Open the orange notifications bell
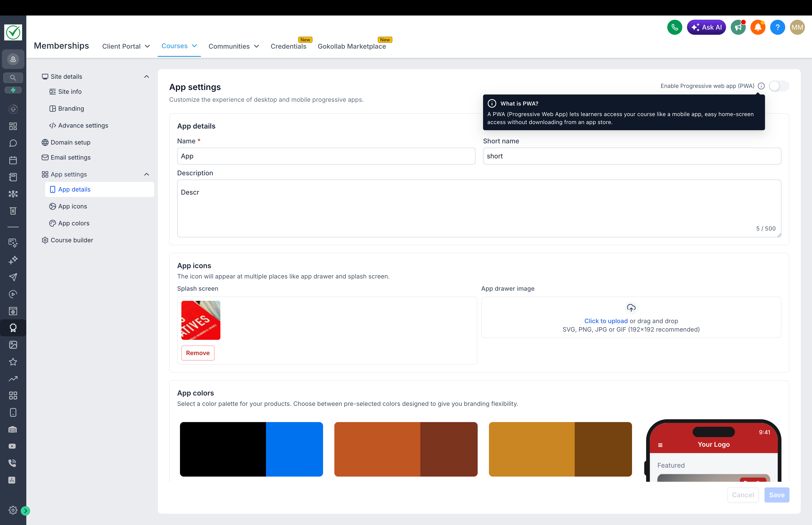 758,27
